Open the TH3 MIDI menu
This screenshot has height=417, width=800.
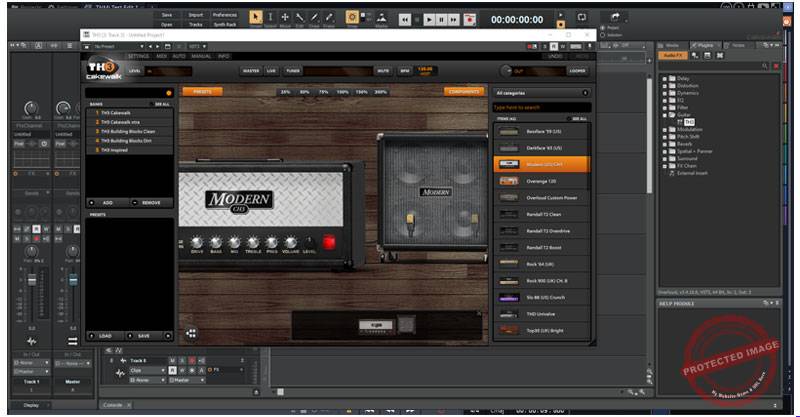pos(161,56)
